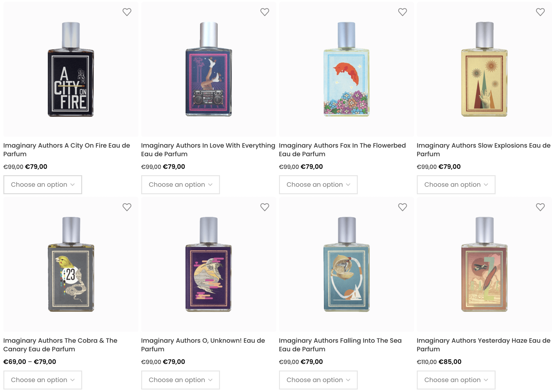Open options dropdown for O, Unknown!
The height and width of the screenshot is (392, 556).
click(180, 380)
